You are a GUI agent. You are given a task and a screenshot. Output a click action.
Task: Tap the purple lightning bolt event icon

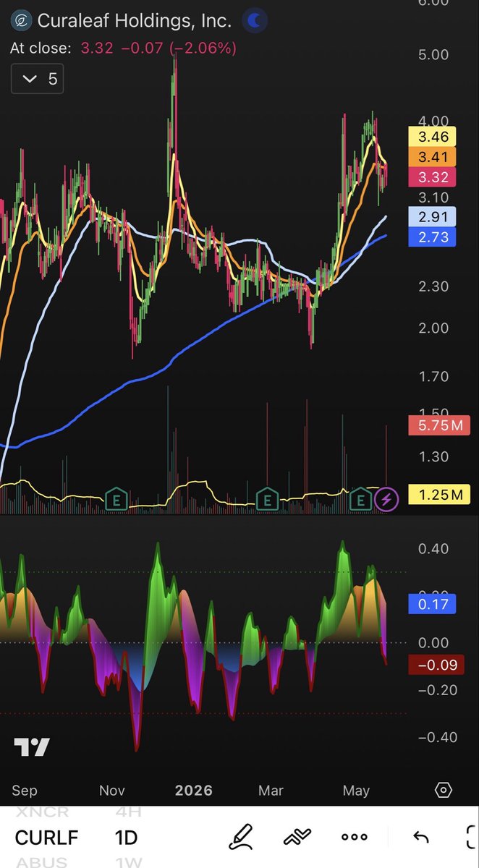tap(386, 499)
